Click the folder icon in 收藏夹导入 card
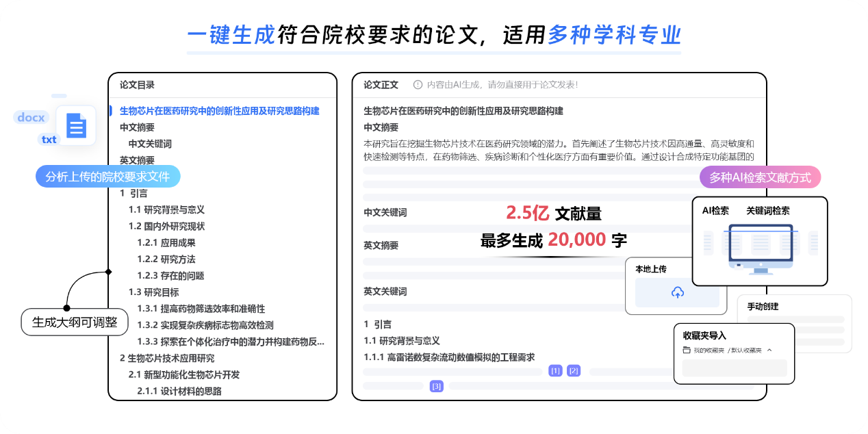Screen dimensions: 868x434 687,350
